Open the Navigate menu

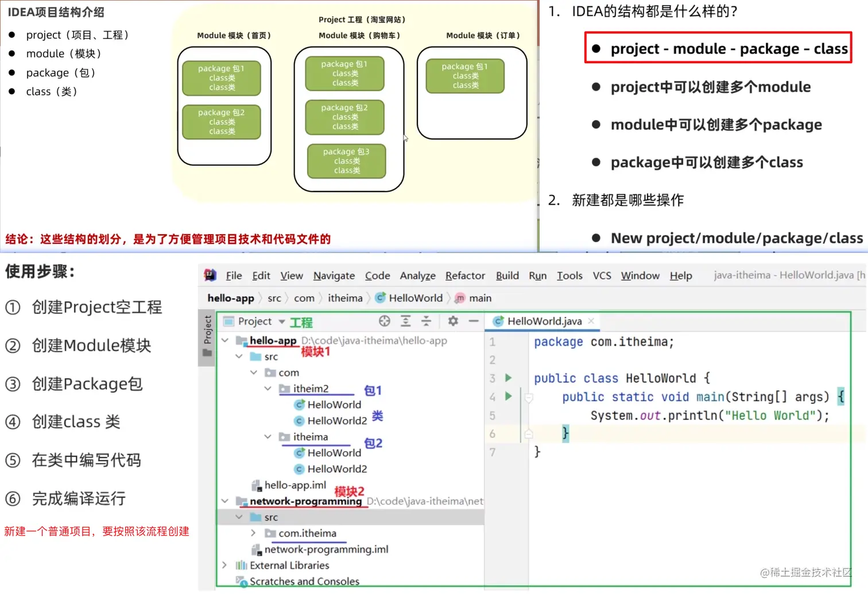[x=334, y=276]
